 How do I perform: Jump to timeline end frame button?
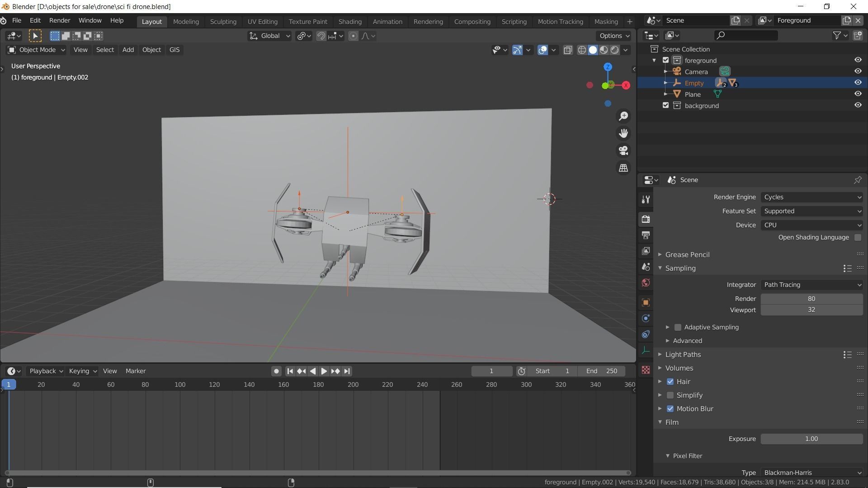point(347,371)
